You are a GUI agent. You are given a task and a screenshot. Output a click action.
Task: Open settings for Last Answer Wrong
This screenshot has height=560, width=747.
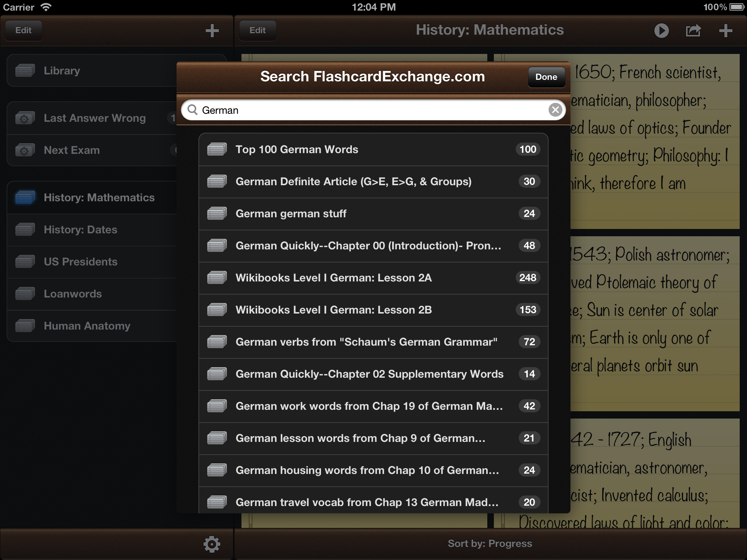click(x=24, y=118)
